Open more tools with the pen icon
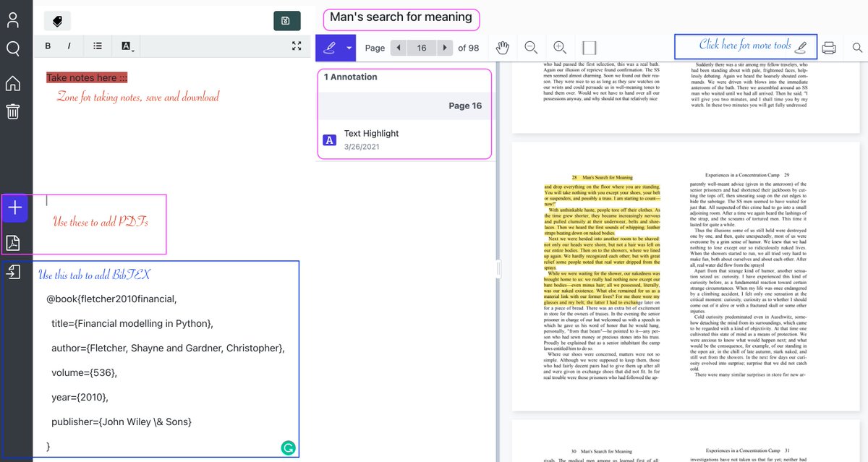This screenshot has width=868, height=462. pos(801,48)
